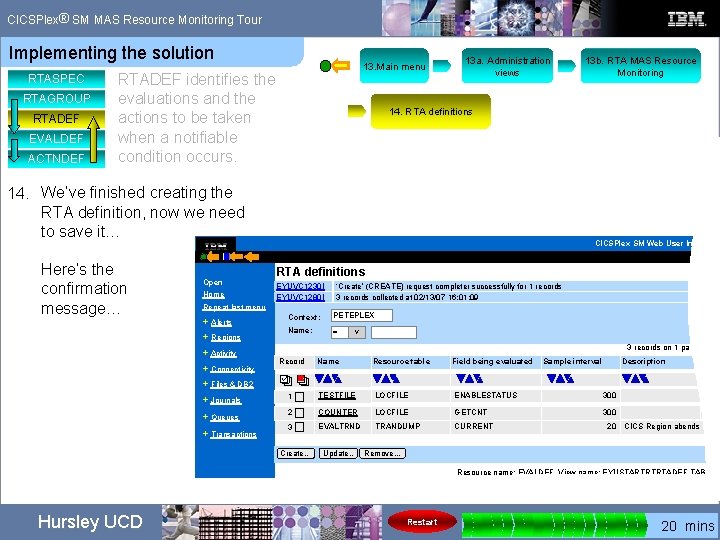Expand the Alerts menu plus sign
Screen dimensions: 720x540
coord(206,322)
